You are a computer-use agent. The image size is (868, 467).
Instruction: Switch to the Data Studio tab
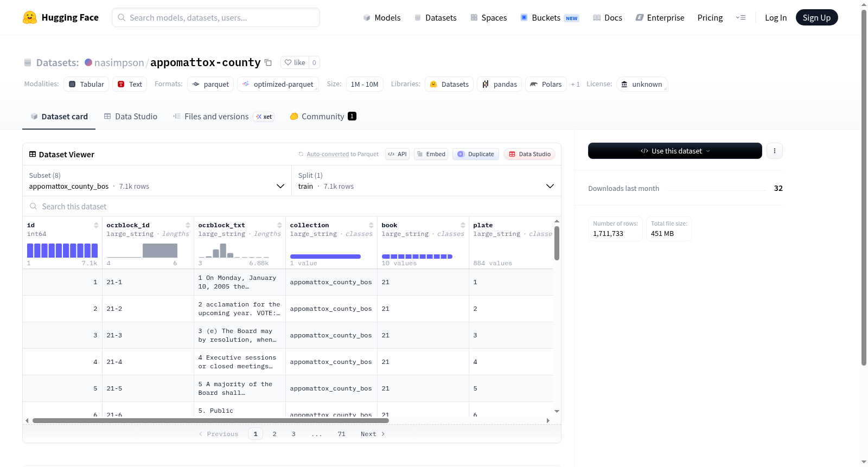(x=131, y=117)
